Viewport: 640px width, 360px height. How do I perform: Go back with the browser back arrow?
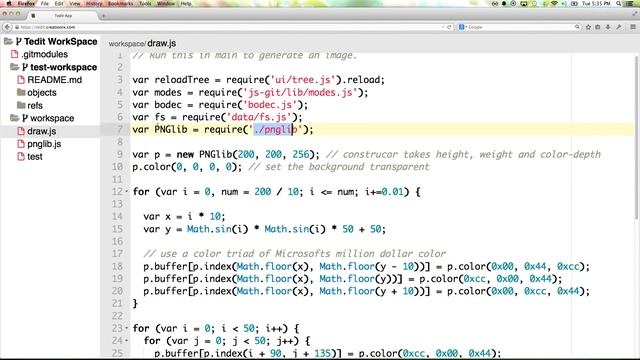(x=7, y=27)
